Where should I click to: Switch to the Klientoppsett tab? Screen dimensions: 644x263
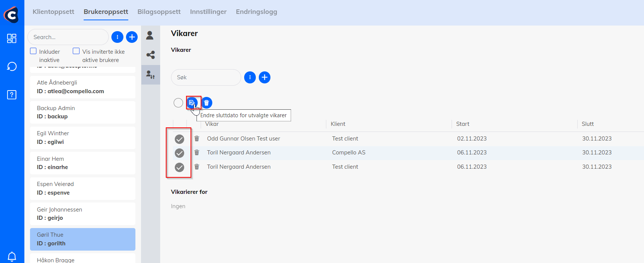[53, 12]
